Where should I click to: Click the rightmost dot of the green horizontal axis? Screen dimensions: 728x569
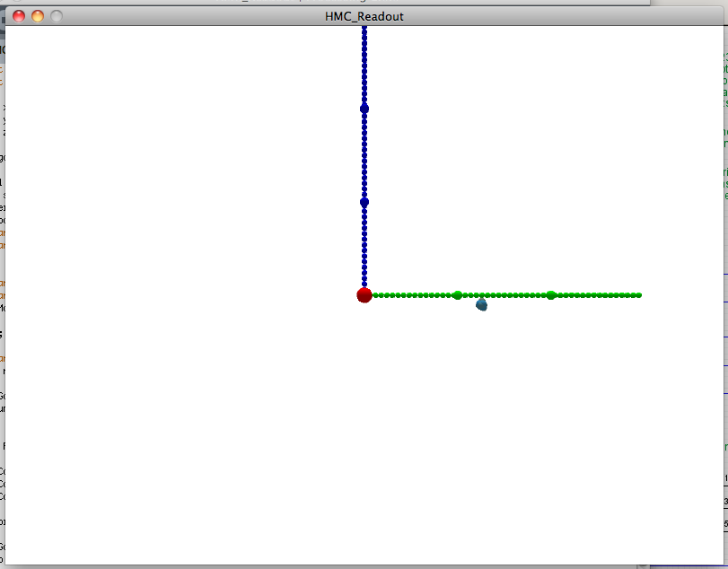pos(638,295)
